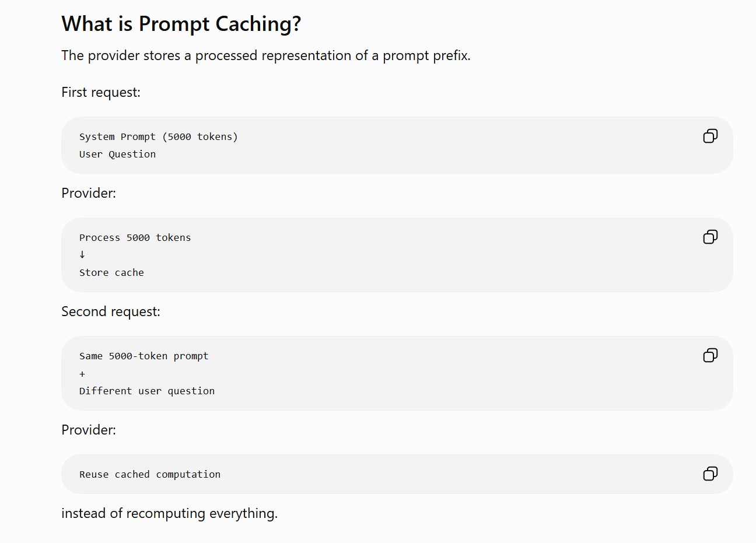The image size is (756, 543).
Task: Copy the Process 5000 tokens code block
Action: (x=710, y=237)
